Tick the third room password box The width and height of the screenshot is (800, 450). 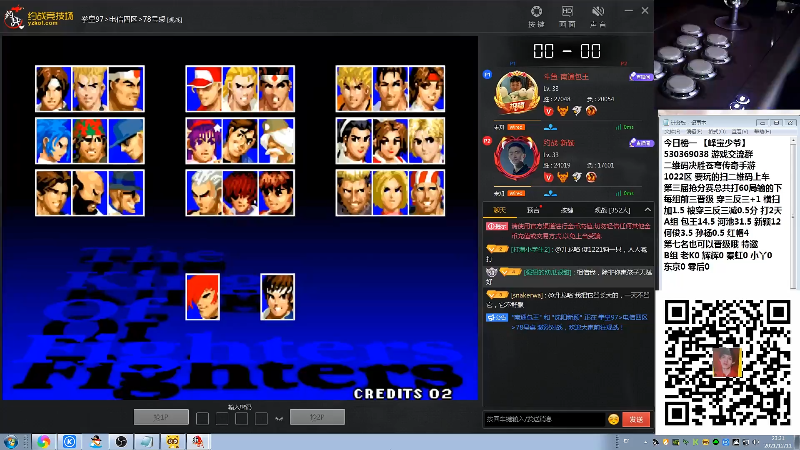[x=242, y=419]
